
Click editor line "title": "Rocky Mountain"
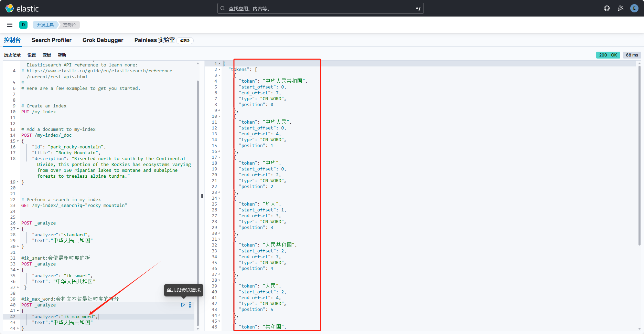[x=66, y=153]
